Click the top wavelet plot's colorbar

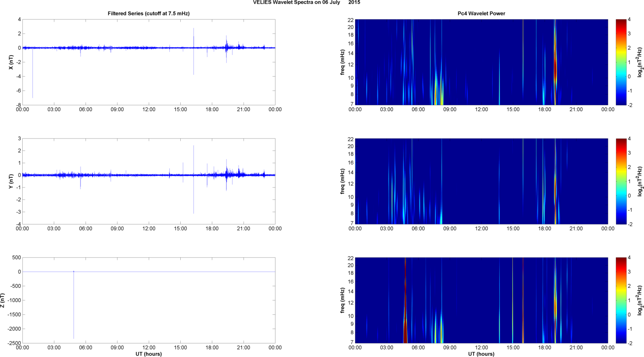click(x=621, y=62)
